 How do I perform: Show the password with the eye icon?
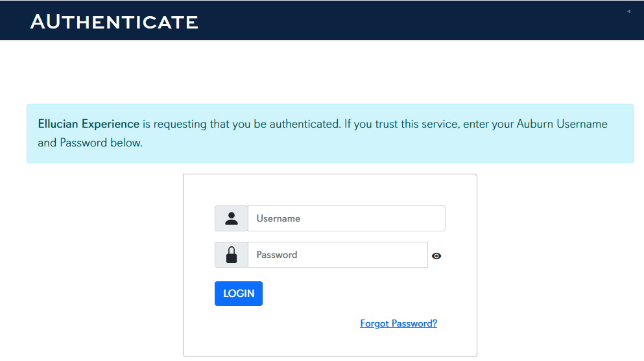tap(436, 256)
